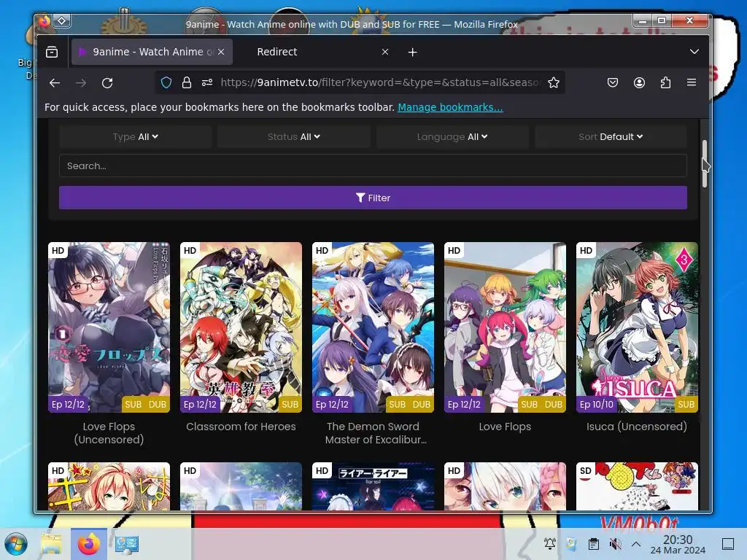Toggle the muted volume tray icon

615,544
